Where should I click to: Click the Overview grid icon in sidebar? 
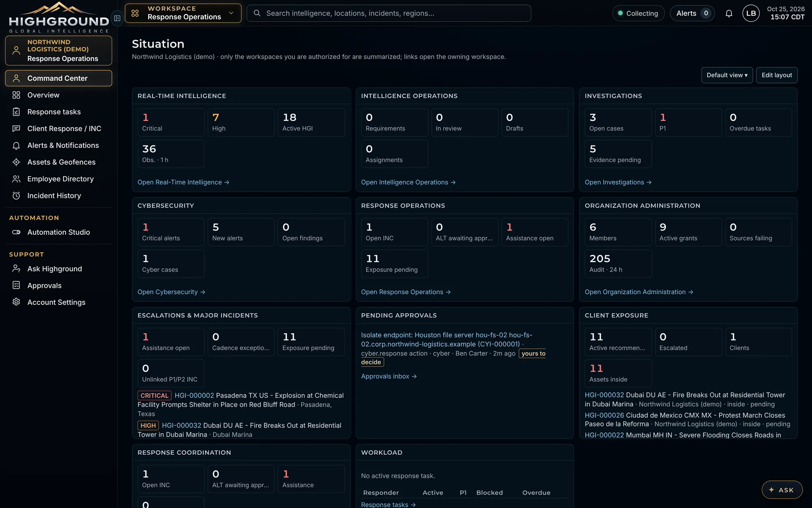point(16,95)
